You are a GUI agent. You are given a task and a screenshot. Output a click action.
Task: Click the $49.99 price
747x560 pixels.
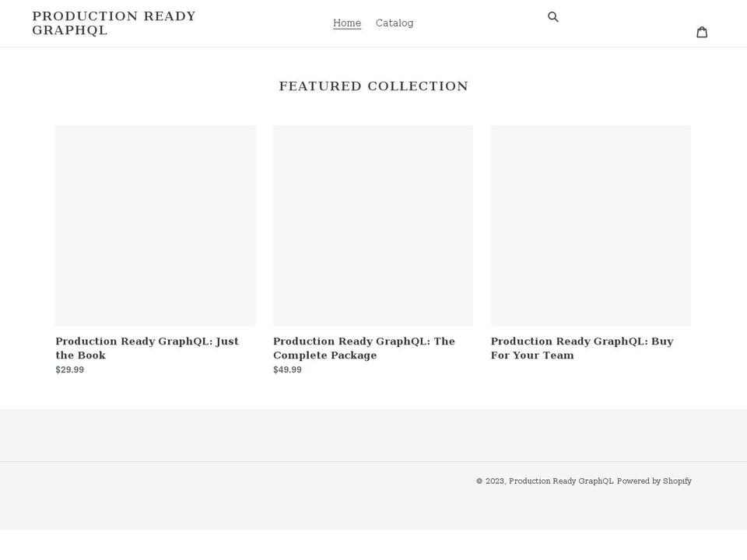(287, 370)
